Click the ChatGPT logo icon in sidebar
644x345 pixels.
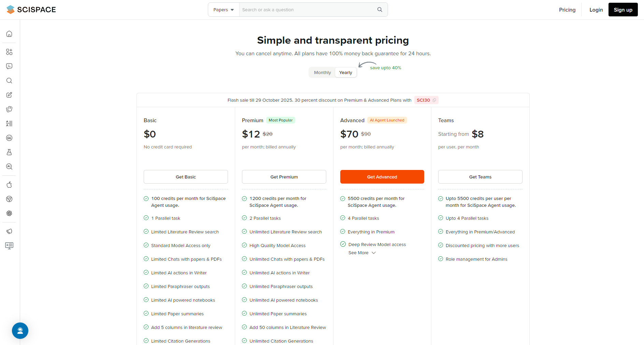[9, 213]
